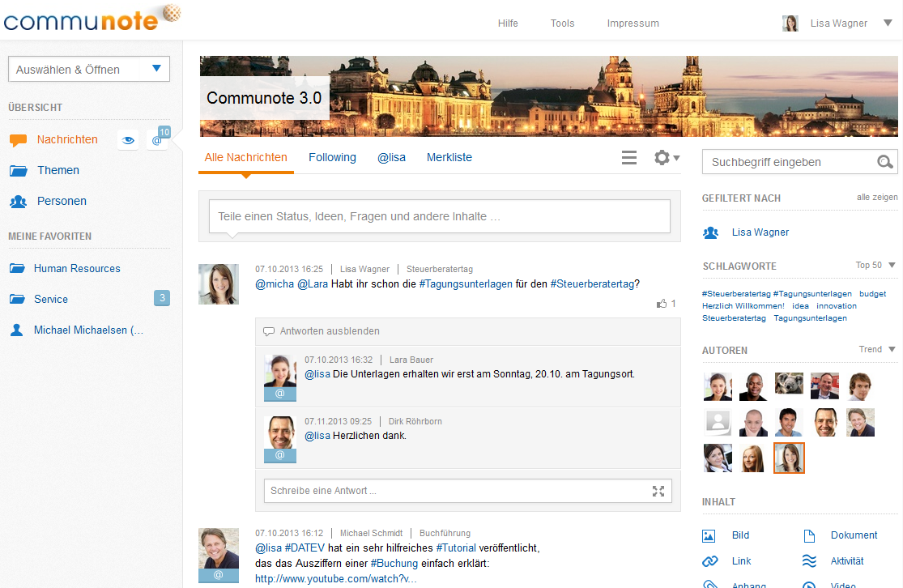Open @ mentions badge showing 10
Viewport: 903px width, 588px height.
click(160, 138)
